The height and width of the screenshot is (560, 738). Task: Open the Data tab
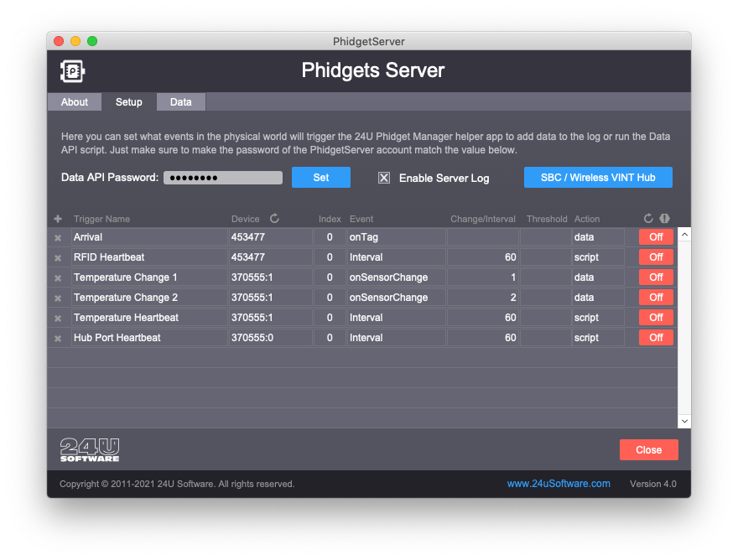(x=181, y=101)
